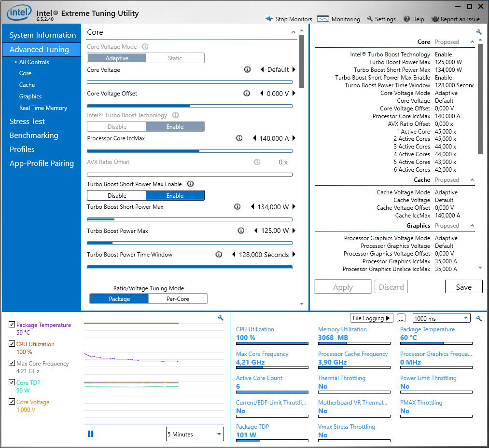489x448 pixels.
Task: Click the Help question mark icon
Action: click(407, 19)
